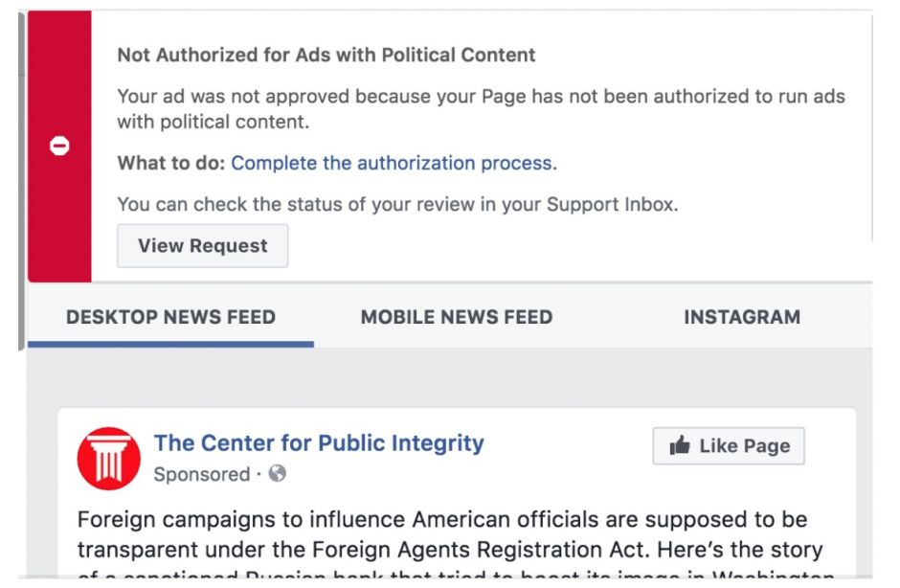This screenshot has width=900, height=588.
Task: Click the Center for Public Integrity logo
Action: (109, 459)
